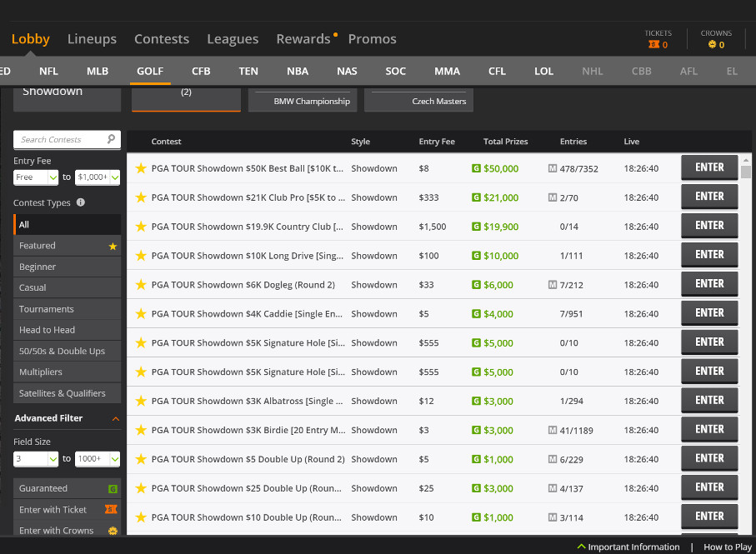Select 50/50s & Double Ups contest type
This screenshot has height=554, width=756.
tap(67, 351)
